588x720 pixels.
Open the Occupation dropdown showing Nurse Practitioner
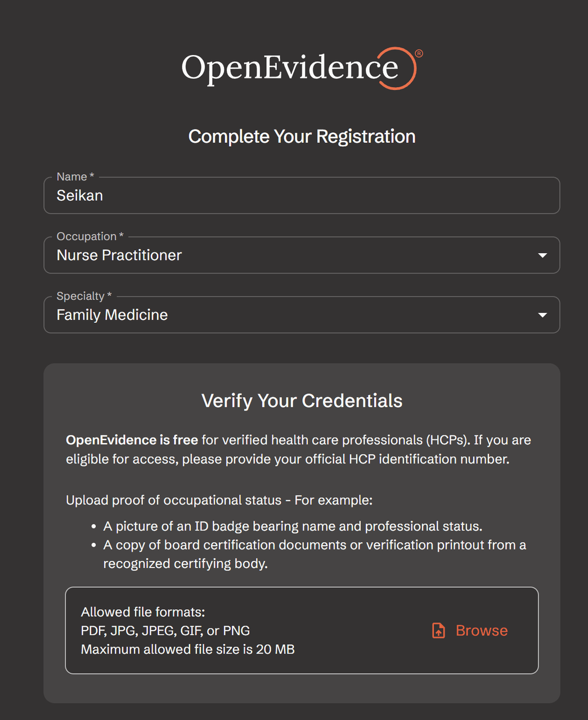[302, 255]
